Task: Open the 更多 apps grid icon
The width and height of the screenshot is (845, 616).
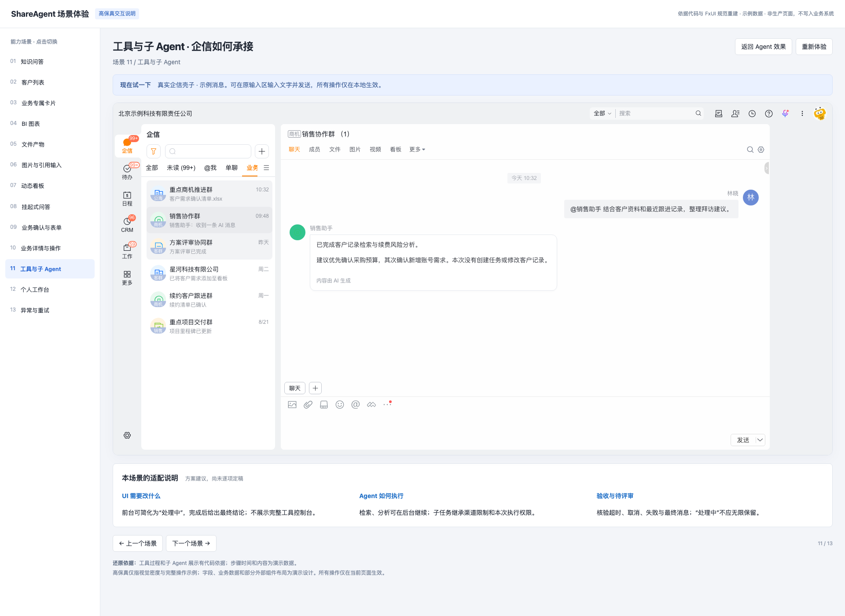Action: (x=127, y=278)
